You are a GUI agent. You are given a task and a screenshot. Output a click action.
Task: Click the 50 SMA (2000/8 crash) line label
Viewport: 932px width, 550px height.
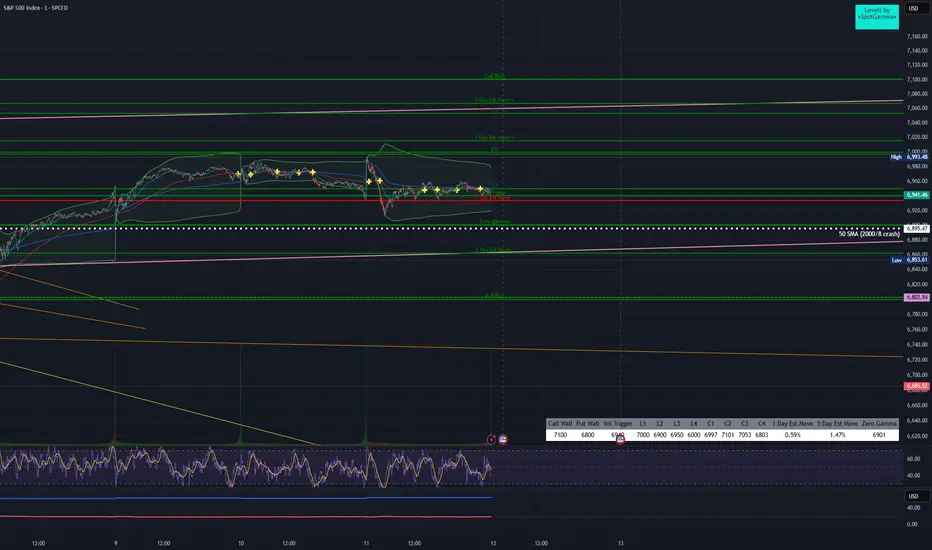point(869,234)
